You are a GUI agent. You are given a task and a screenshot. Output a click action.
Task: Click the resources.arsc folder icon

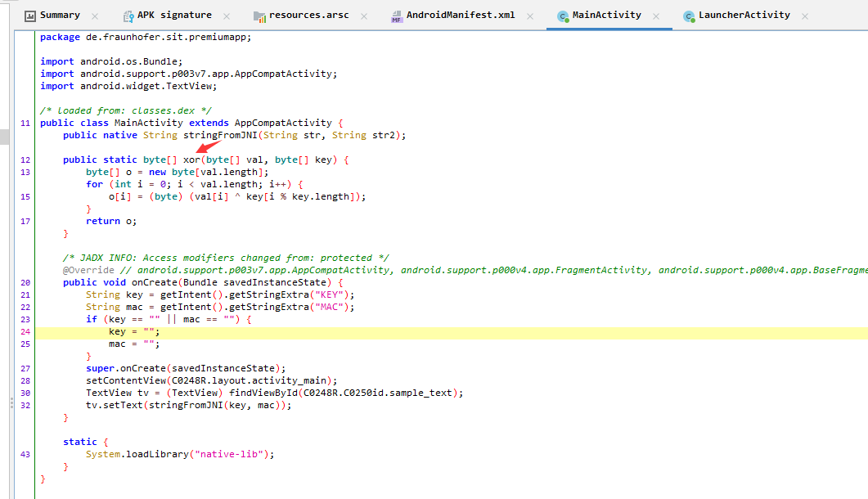(259, 16)
